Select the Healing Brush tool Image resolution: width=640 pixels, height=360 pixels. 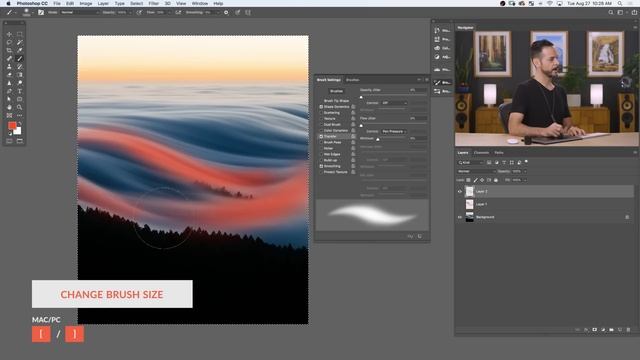click(x=9, y=58)
